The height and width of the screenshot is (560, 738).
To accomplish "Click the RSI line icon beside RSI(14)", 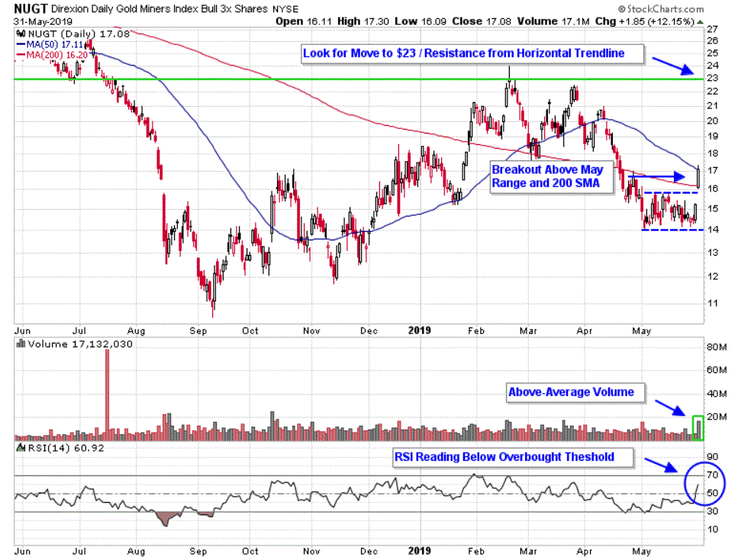I will (x=21, y=448).
